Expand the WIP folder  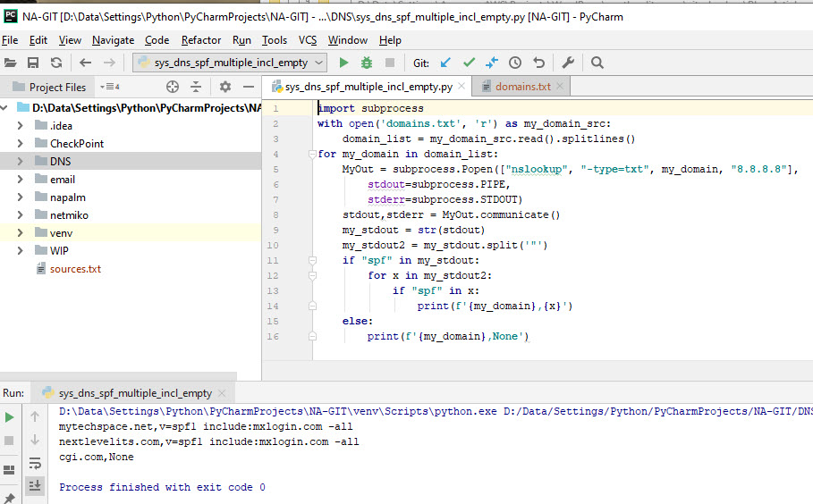pyautogui.click(x=21, y=251)
